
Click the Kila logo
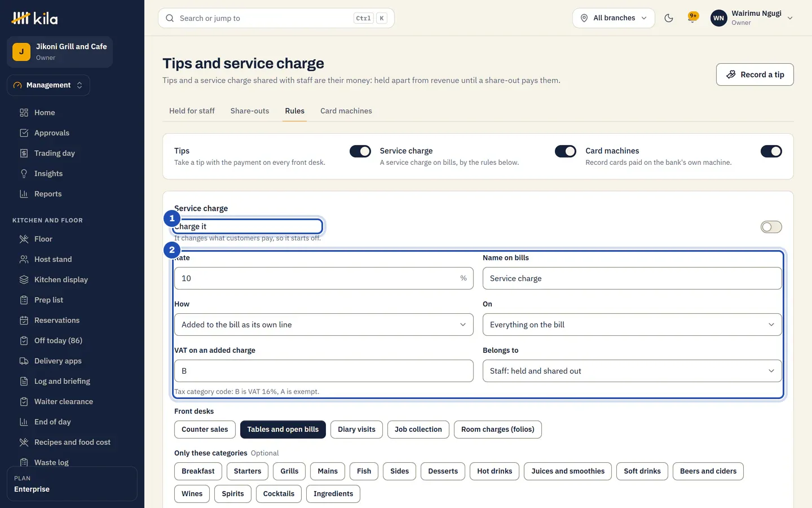34,18
